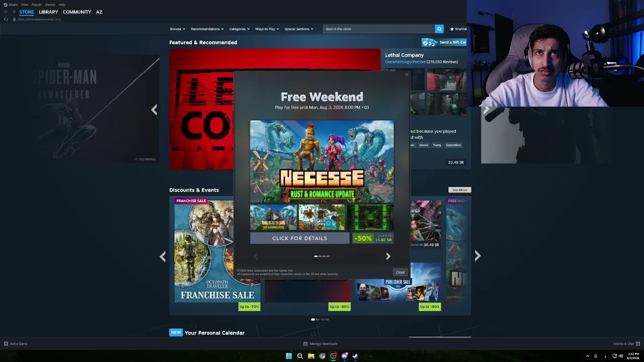
Task: Click the Manage Downloads label
Action: click(324, 344)
